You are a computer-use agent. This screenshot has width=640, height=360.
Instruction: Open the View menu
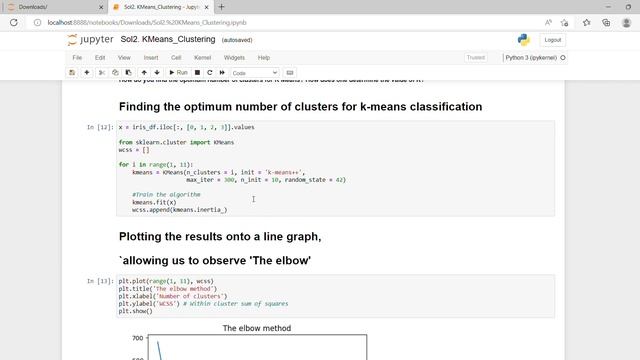124,58
